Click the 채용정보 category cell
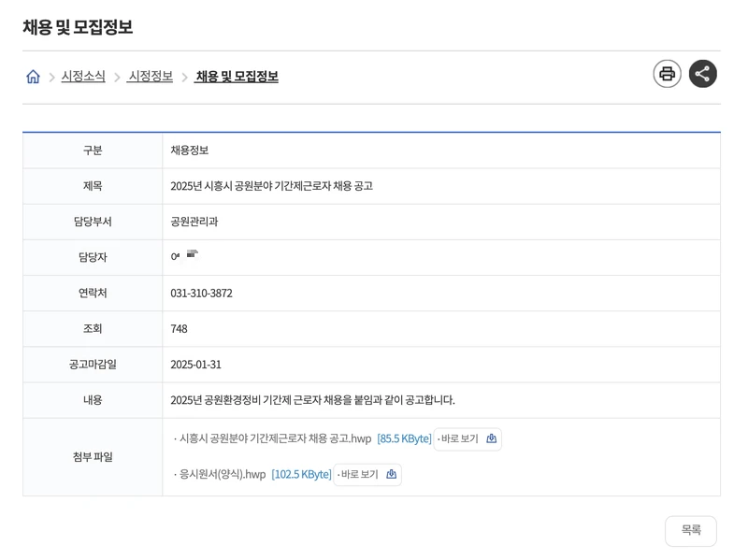The width and height of the screenshot is (748, 560). [184, 151]
